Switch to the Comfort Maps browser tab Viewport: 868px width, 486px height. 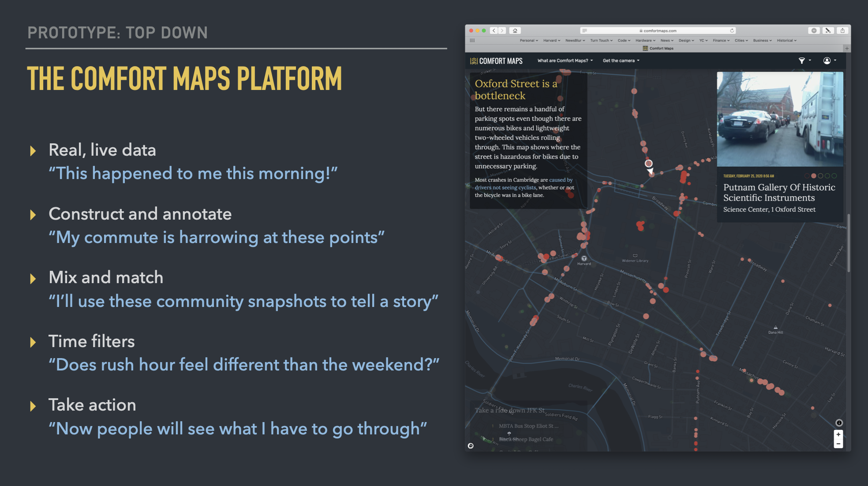[658, 48]
